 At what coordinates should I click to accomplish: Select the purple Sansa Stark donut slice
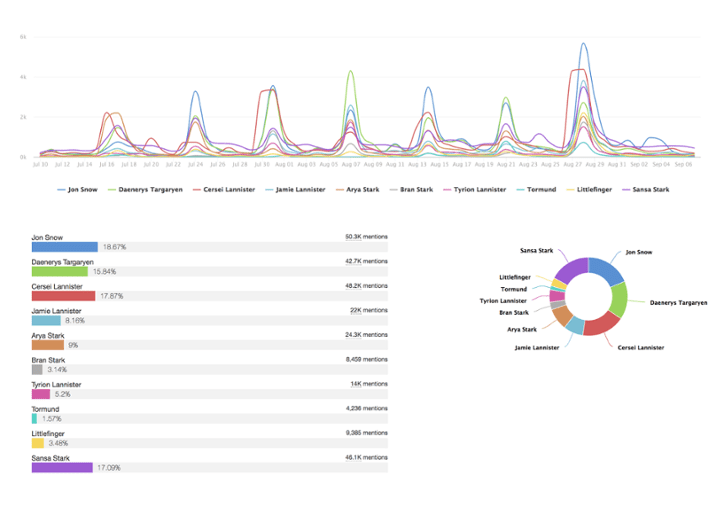(x=570, y=270)
